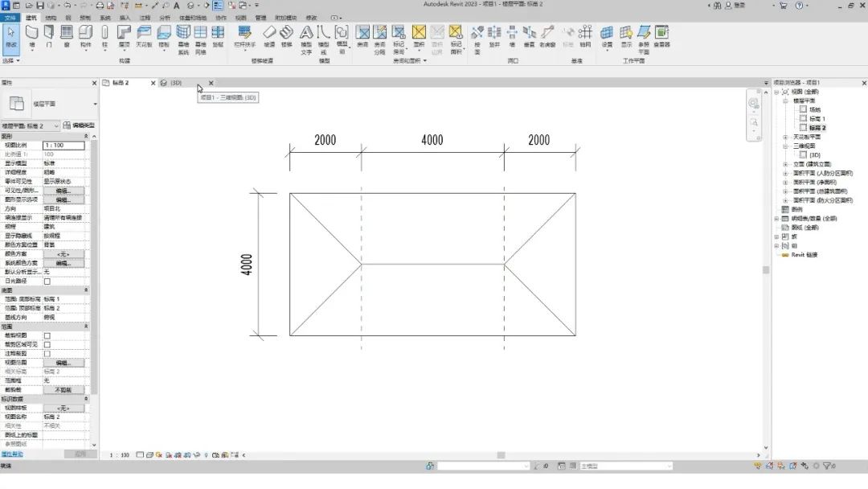Check the Annotation Crop (注释裁剪) box

[x=47, y=354]
